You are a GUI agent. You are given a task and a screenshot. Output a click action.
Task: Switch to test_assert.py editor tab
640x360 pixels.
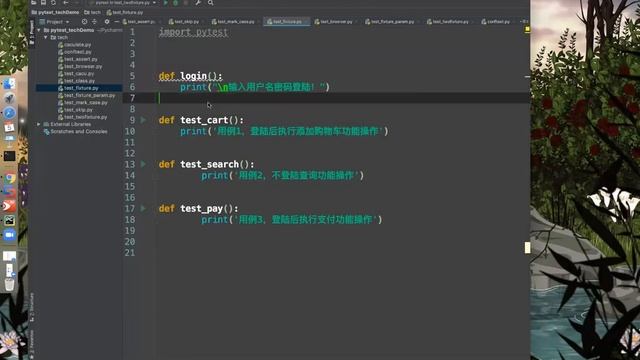pos(139,22)
